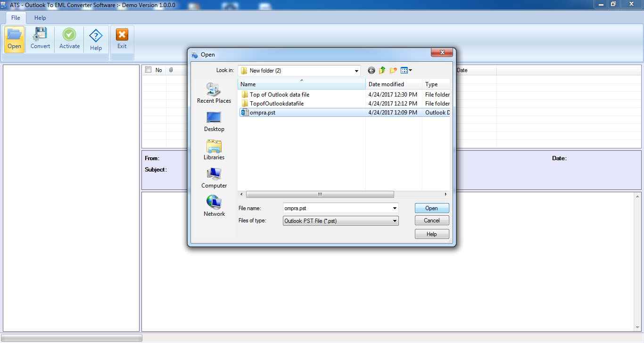Create a new folder in the Open dialog

click(x=393, y=71)
